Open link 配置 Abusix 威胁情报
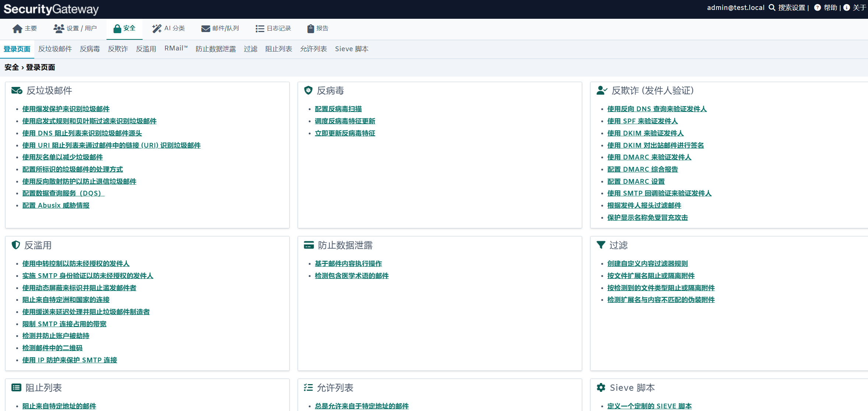The image size is (868, 411). (x=56, y=205)
